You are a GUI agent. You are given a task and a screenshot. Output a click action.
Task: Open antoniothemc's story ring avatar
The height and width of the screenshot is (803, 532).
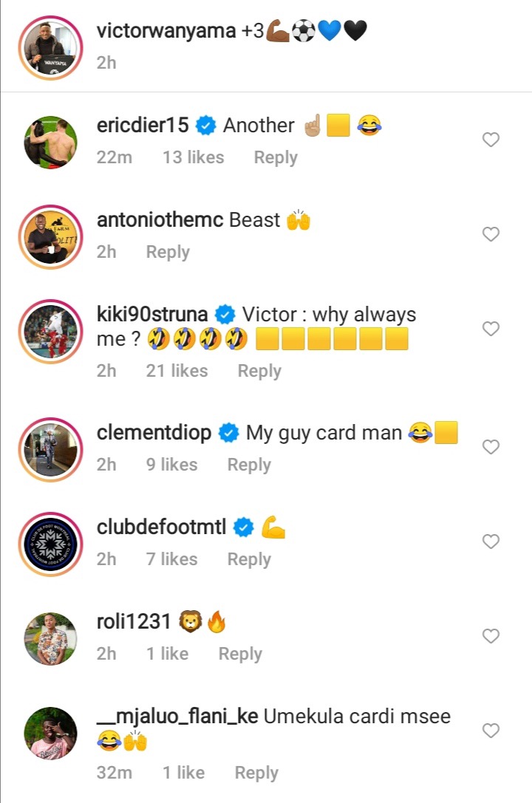coord(50,237)
